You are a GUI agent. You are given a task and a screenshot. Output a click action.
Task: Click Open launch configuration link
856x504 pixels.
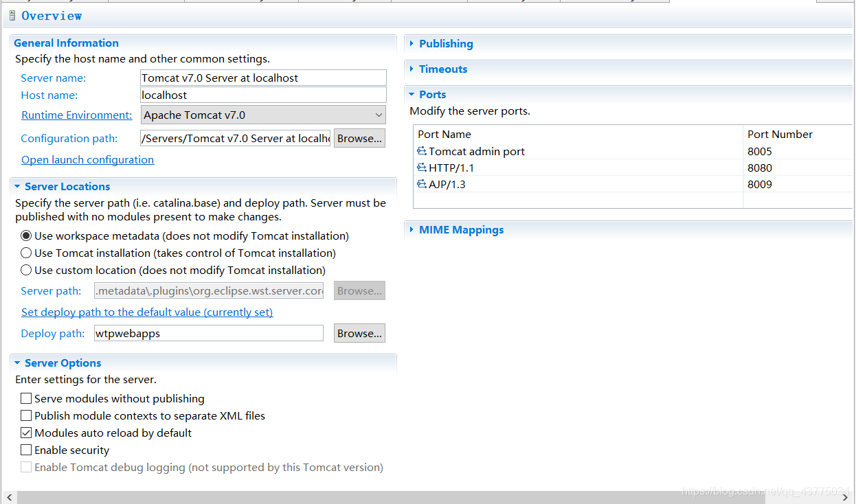click(x=87, y=159)
